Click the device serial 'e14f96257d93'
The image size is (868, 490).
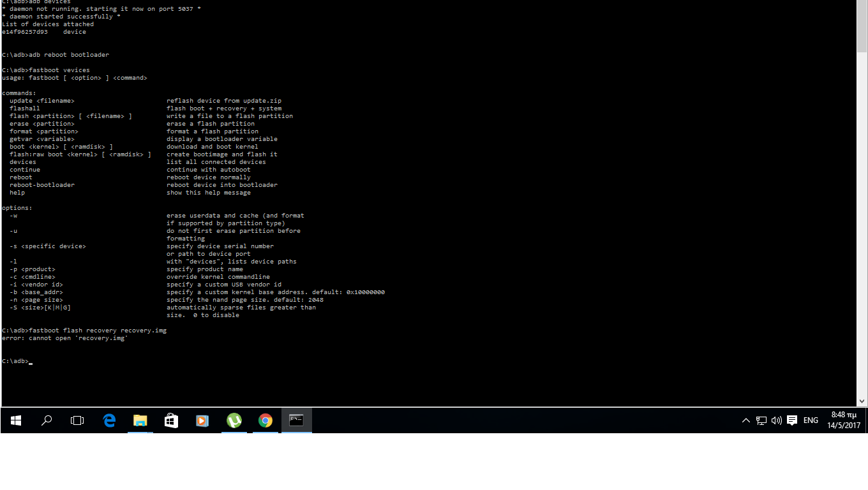point(25,32)
